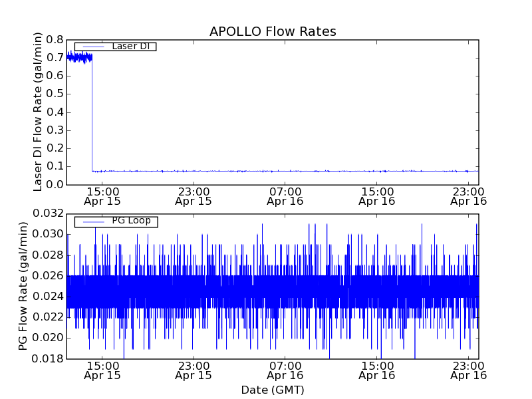This screenshot has width=532, height=399.
Task: Click the 0.018 tick on PG plot y-axis
Action: pyautogui.click(x=49, y=359)
